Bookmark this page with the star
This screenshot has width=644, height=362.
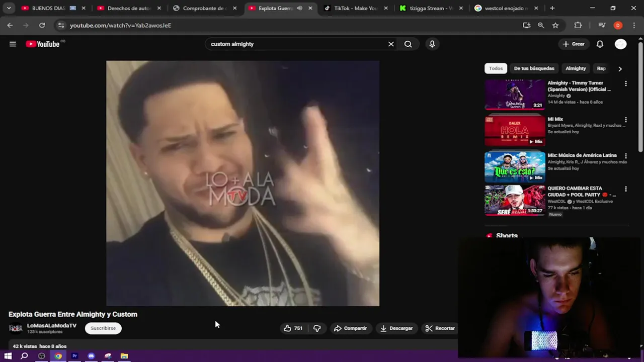tap(555, 25)
